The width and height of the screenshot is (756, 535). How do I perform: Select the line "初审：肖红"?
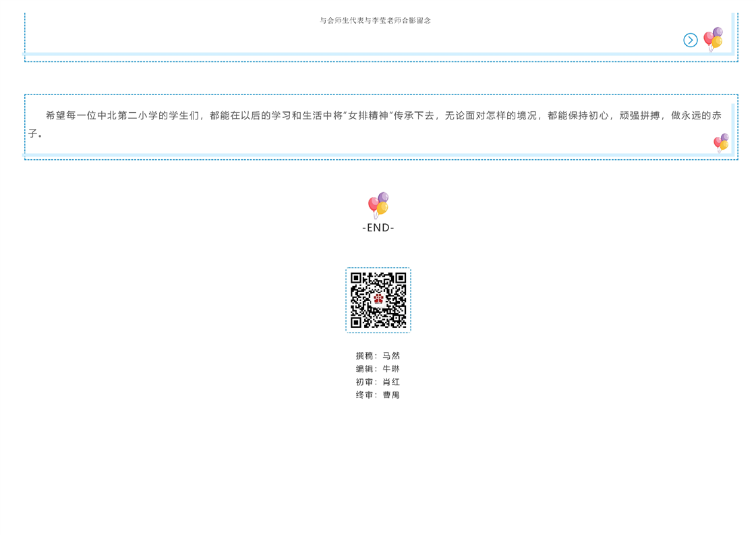(x=378, y=382)
